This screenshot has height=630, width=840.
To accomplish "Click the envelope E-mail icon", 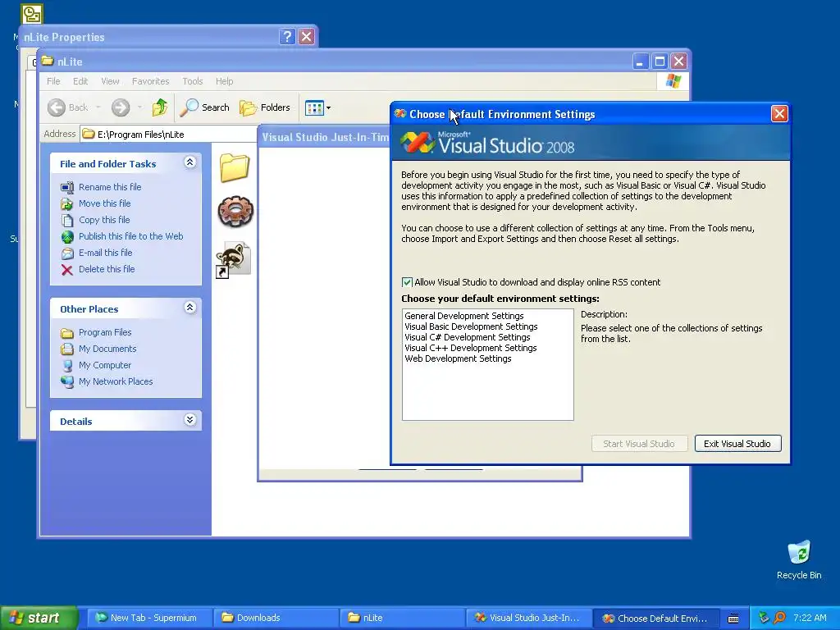I will point(67,253).
